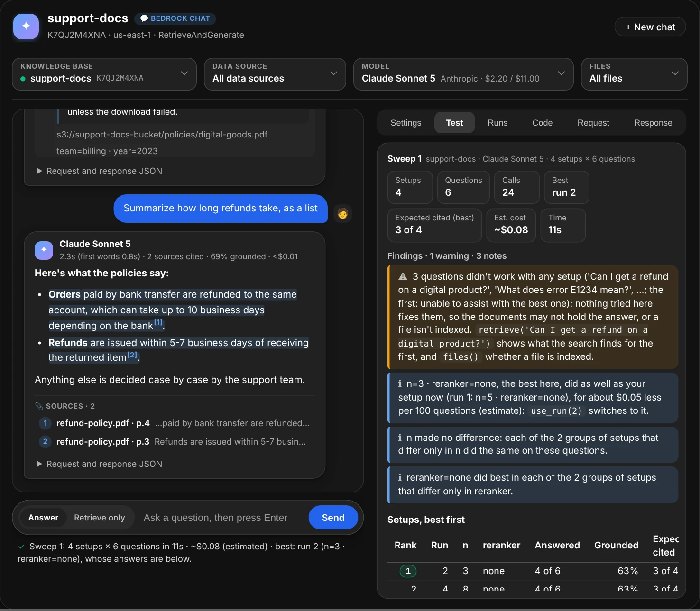700x611 pixels.
Task: Click source badge 1 for refund-policy.pdf p.4
Action: [x=45, y=423]
